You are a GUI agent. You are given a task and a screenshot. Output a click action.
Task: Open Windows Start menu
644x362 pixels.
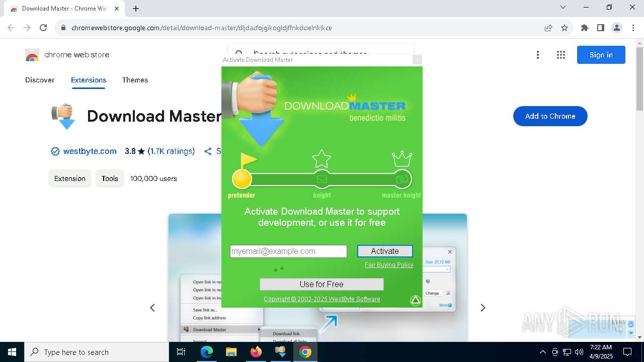[12, 352]
